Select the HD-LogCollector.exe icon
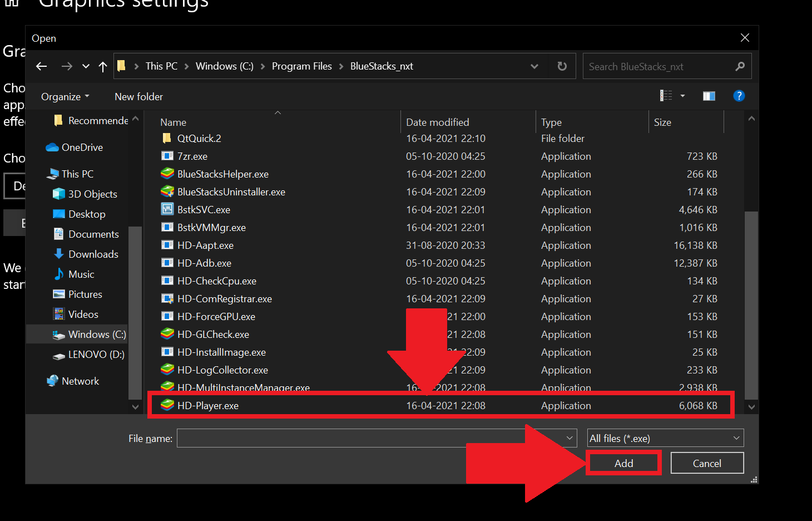Image resolution: width=812 pixels, height=521 pixels. pos(167,370)
